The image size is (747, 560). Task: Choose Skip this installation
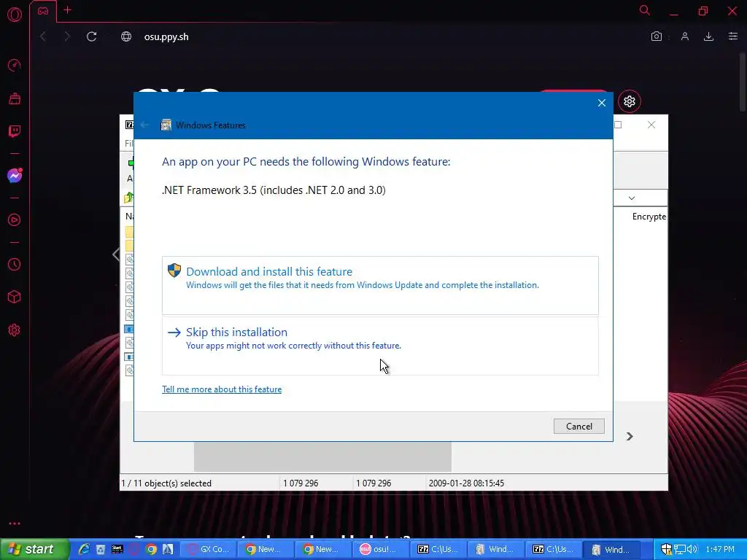click(x=380, y=346)
